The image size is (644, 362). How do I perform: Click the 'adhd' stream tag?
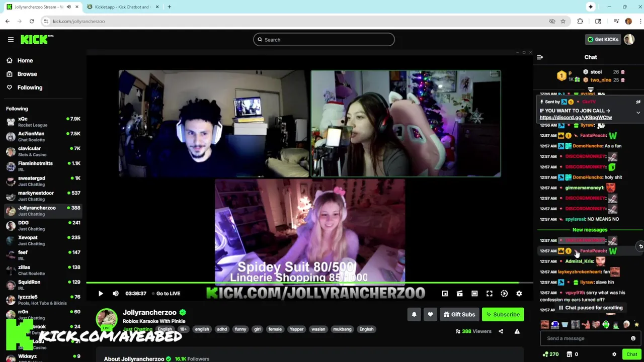tap(222, 329)
